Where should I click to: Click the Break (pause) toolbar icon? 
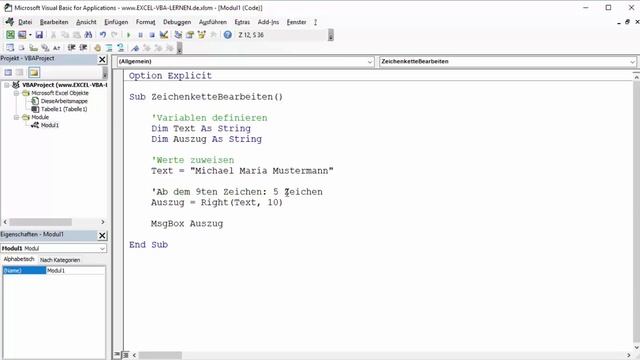140,35
